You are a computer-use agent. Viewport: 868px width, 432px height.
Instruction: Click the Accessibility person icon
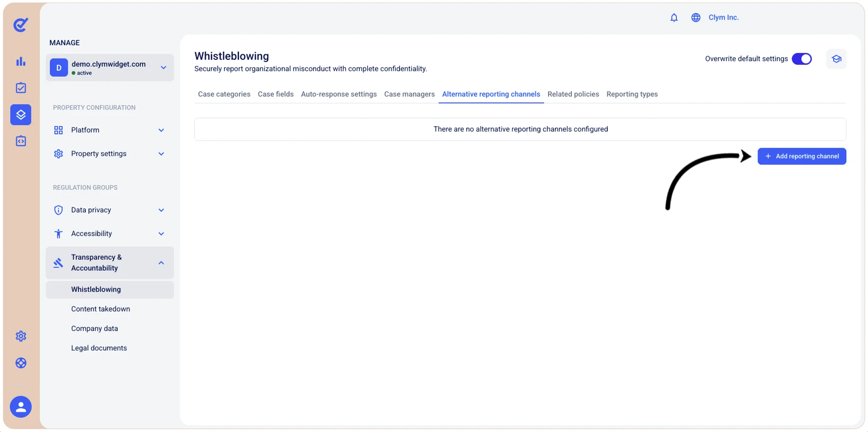[x=58, y=233]
